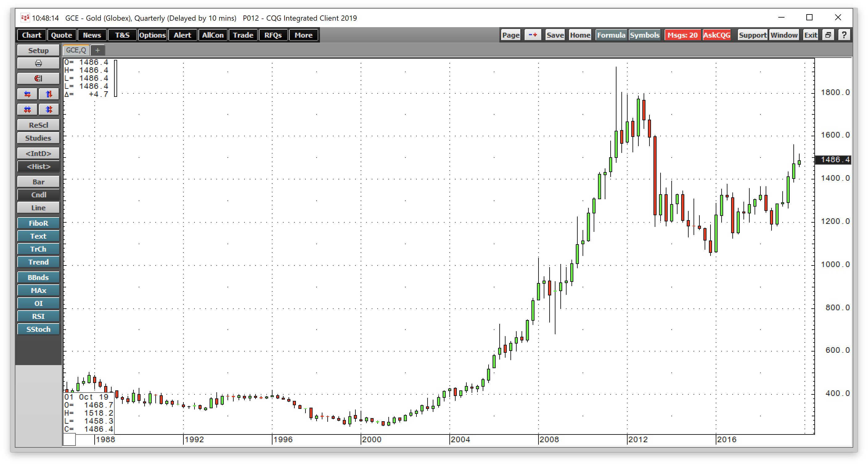Click the 1486.4 current price label

pyautogui.click(x=833, y=159)
